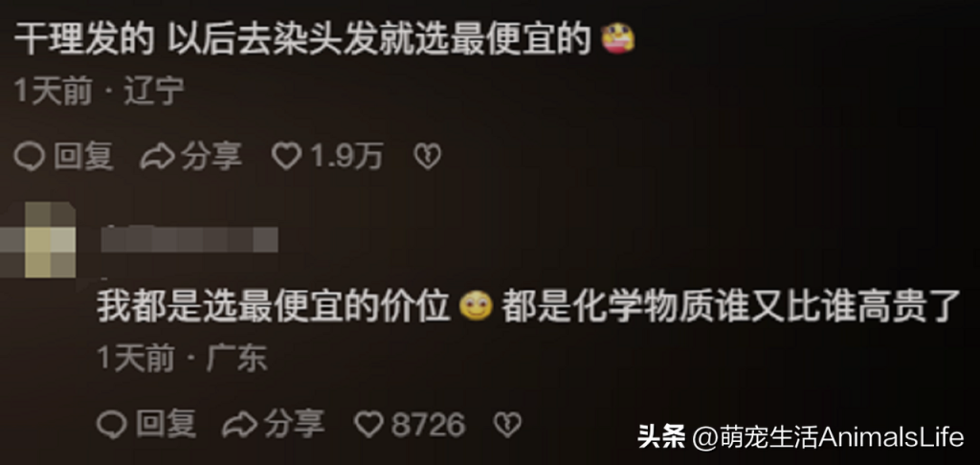980x465 pixels.
Task: Select the 回复 label under the Guangdong comment
Action: 167,424
